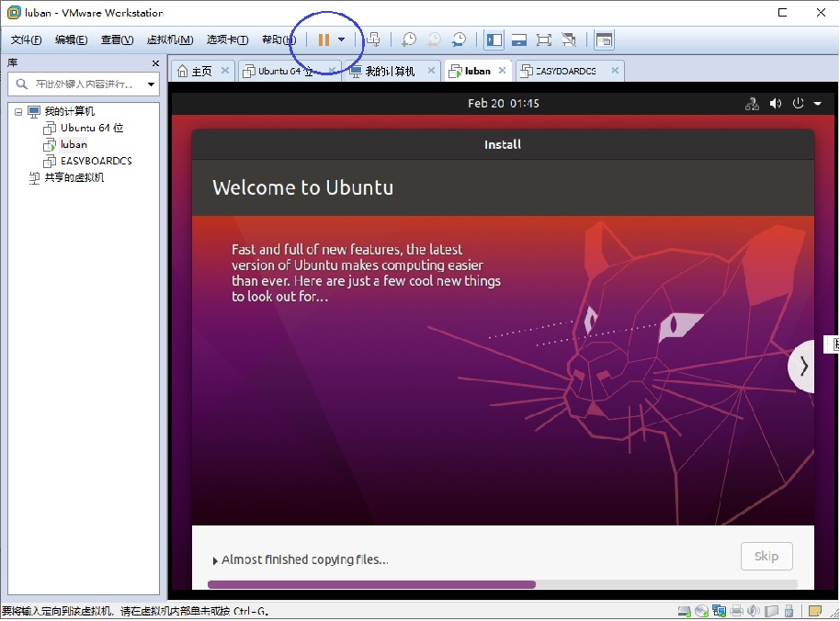The width and height of the screenshot is (840, 621).
Task: Open the library search filter dropdown
Action: [151, 84]
